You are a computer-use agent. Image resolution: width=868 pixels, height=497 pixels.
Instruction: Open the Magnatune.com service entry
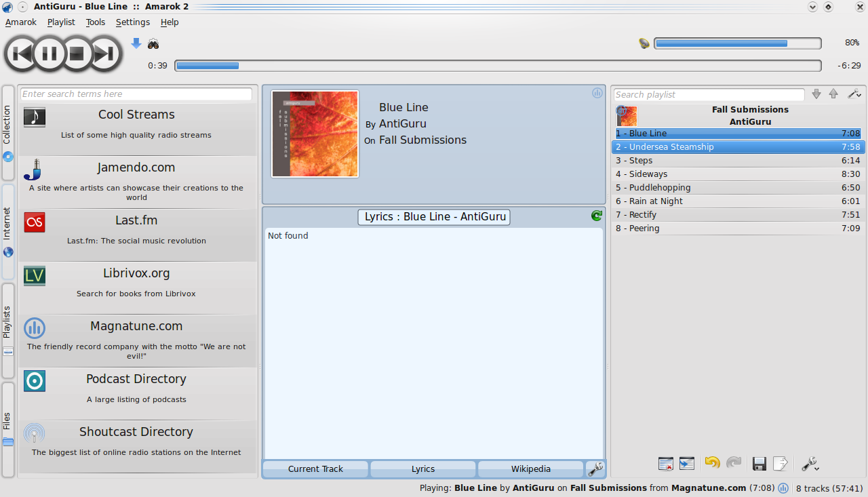pyautogui.click(x=136, y=336)
